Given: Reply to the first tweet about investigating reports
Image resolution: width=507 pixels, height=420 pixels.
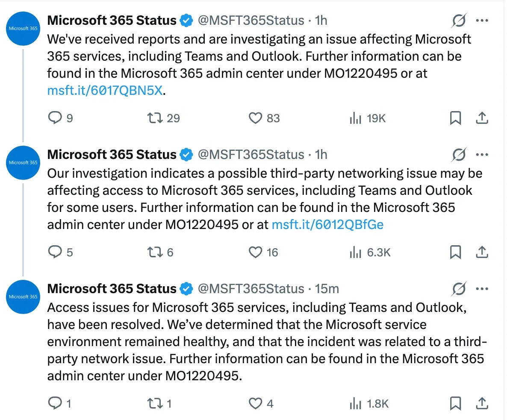Looking at the screenshot, I should click(x=55, y=118).
